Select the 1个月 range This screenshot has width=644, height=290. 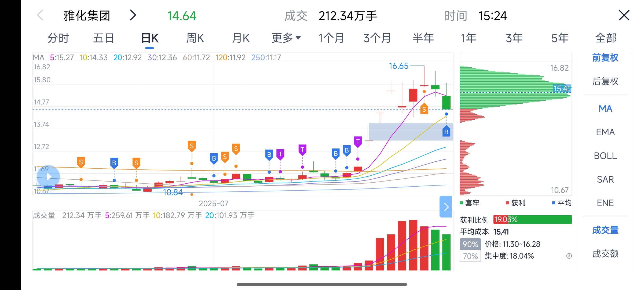[x=331, y=38]
